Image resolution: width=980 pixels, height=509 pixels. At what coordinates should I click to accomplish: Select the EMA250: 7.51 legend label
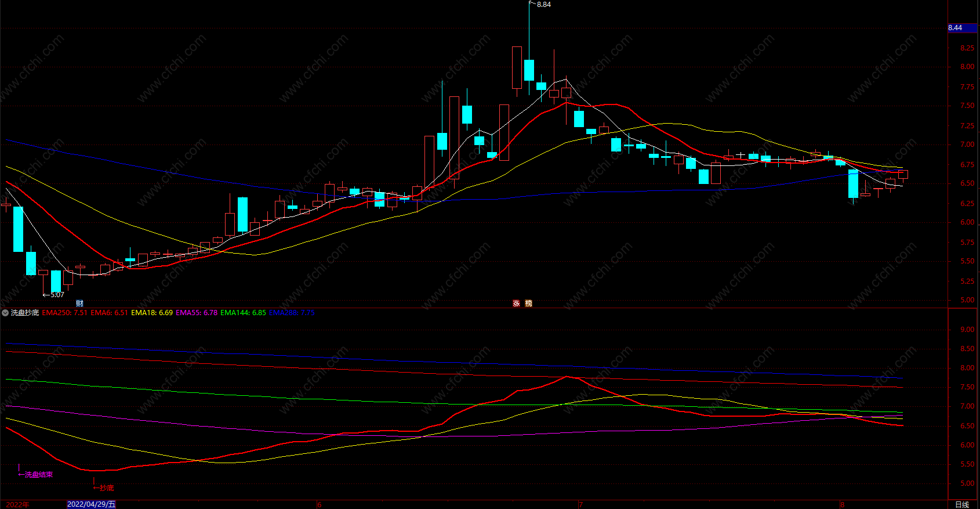pos(65,313)
